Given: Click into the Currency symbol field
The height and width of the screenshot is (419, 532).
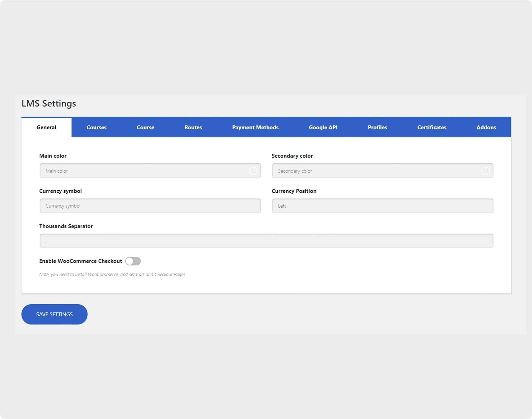Looking at the screenshot, I should pos(150,206).
